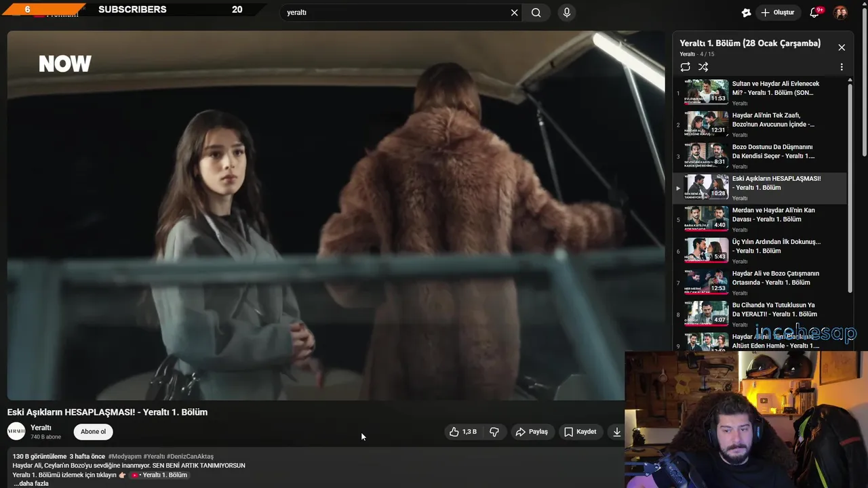Click the video title Eski Aşıkların HESAPLAŞMASI
868x488 pixels.
coord(107,412)
